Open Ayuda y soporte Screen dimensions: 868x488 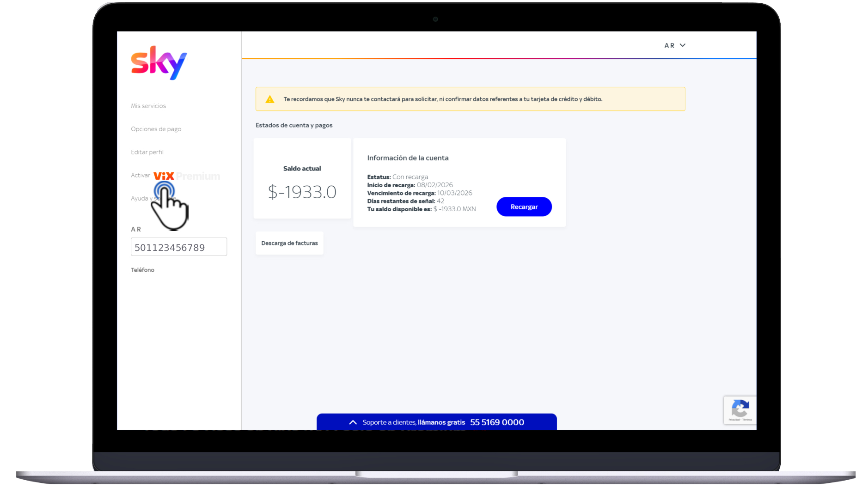[141, 198]
